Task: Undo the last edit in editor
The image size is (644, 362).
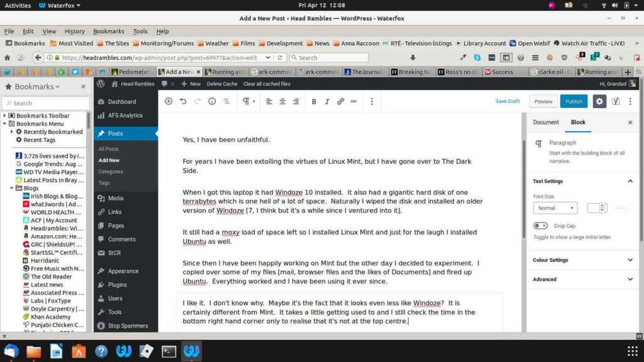Action: (183, 101)
